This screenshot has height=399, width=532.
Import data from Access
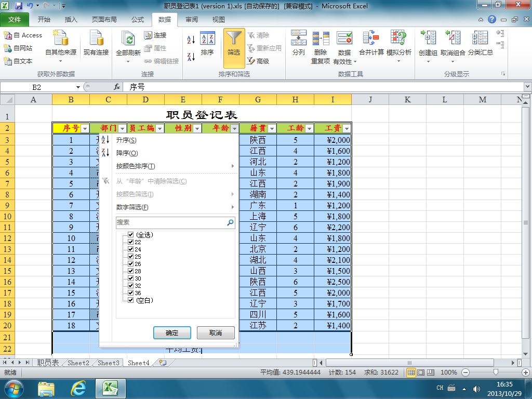[23, 35]
